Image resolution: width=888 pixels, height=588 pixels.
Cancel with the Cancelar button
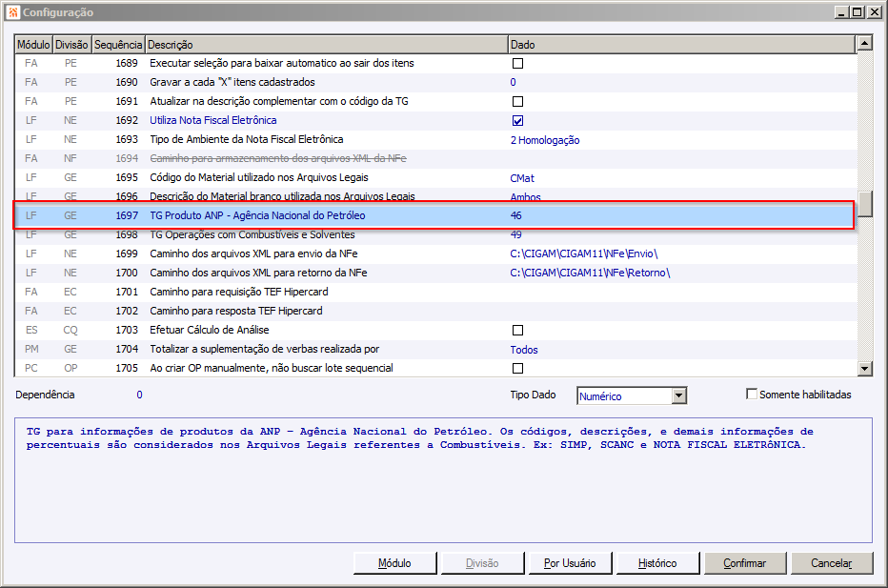(x=832, y=563)
